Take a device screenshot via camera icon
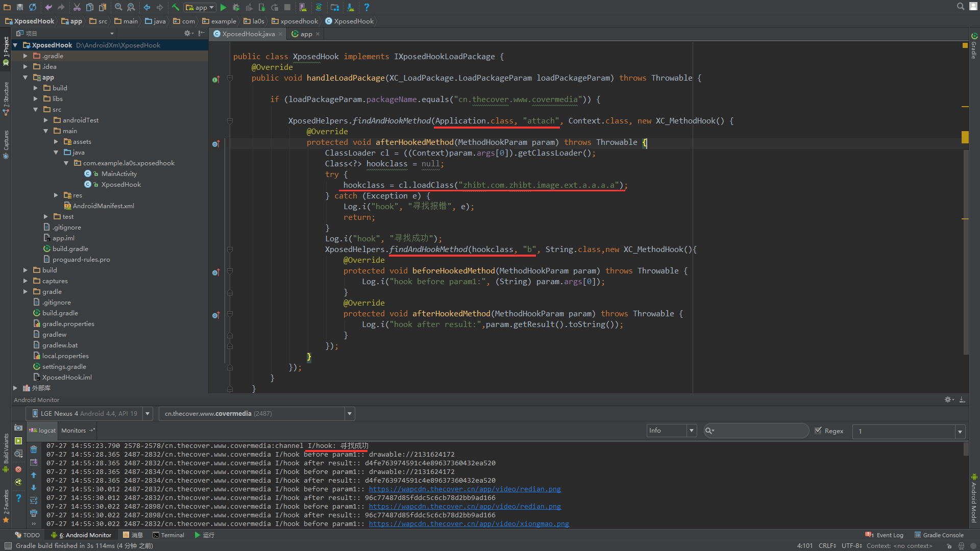The width and height of the screenshot is (980, 551). pyautogui.click(x=18, y=428)
